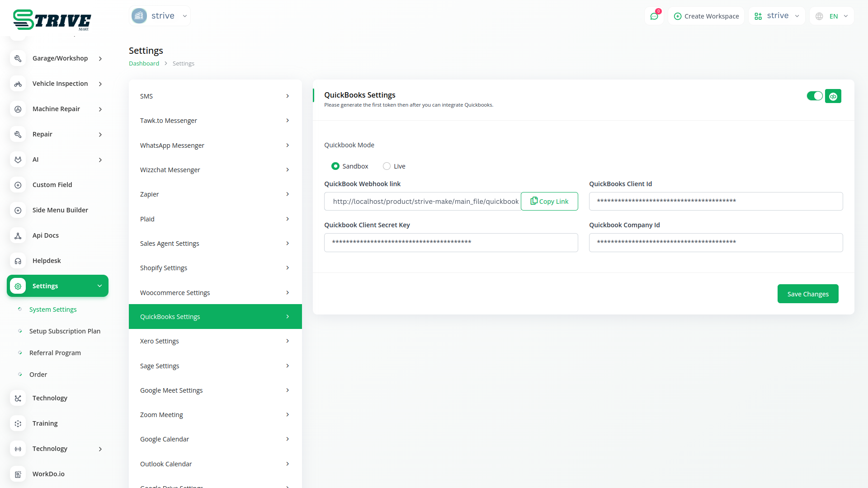Click the QuickBooks Client Id input field
Screen dimensions: 868x488
tap(716, 201)
